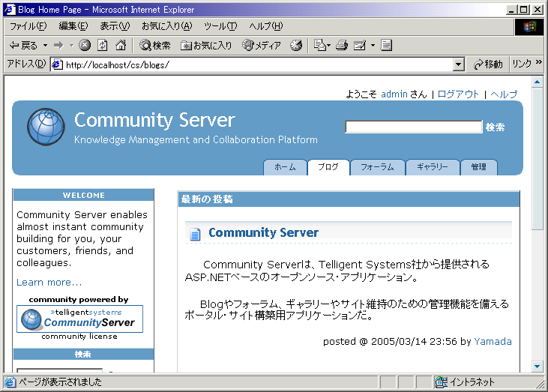Click the Home house icon
This screenshot has height=392, width=548.
pyautogui.click(x=121, y=45)
